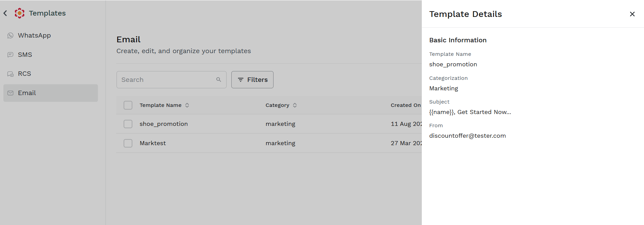Switch to the RCS templates section
644x225 pixels.
point(51,74)
